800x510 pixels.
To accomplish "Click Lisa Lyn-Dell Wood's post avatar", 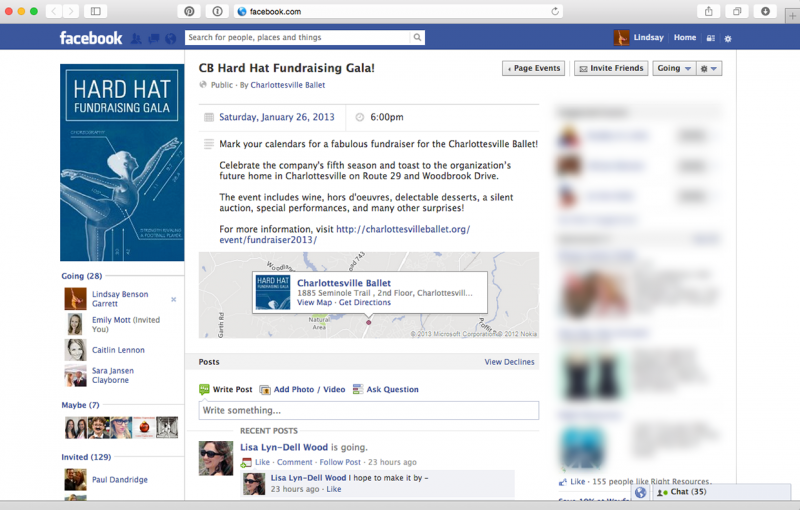I will [216, 458].
